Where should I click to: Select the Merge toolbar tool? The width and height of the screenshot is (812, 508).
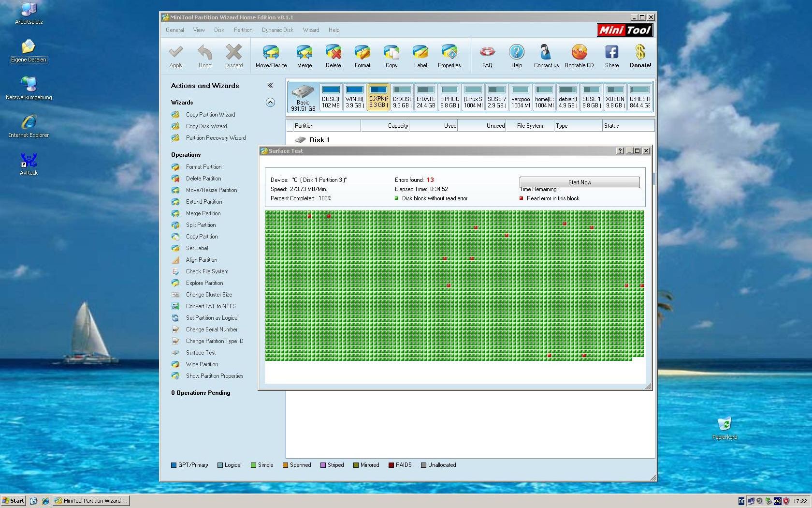tap(304, 56)
